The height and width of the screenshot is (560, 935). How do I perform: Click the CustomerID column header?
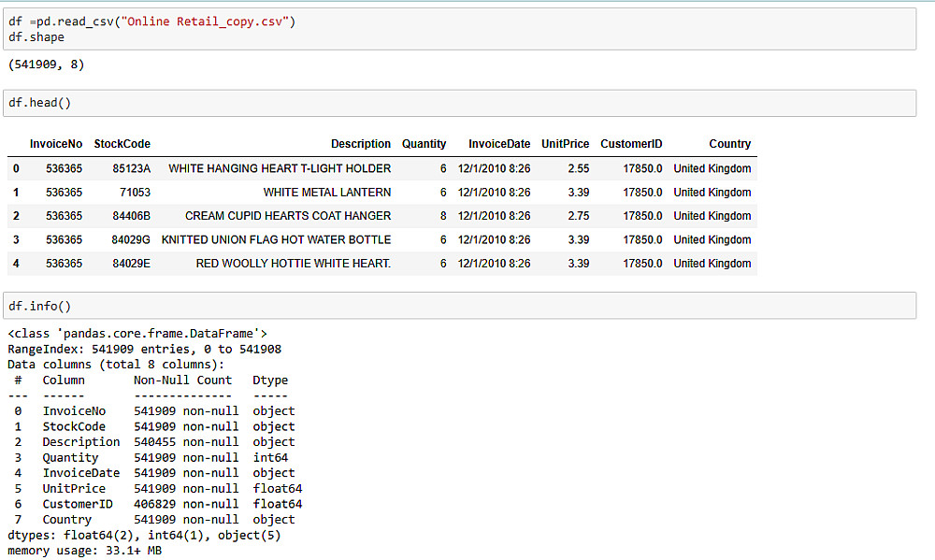tap(631, 144)
